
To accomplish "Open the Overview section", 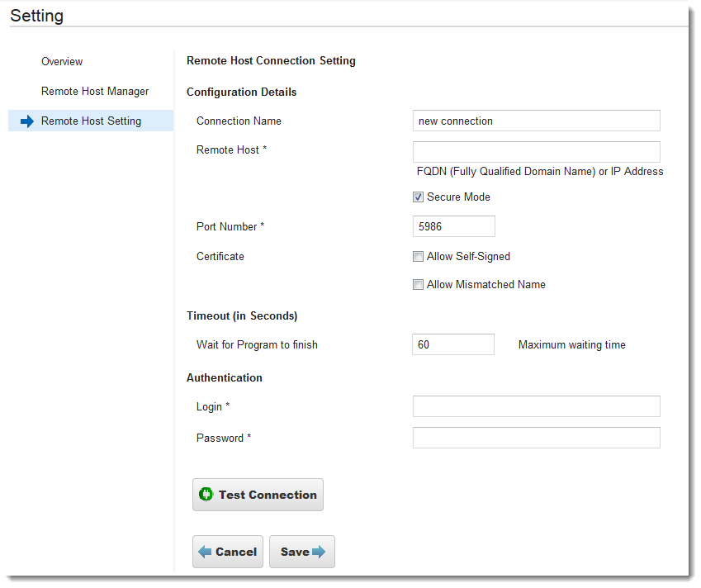I will coord(62,61).
